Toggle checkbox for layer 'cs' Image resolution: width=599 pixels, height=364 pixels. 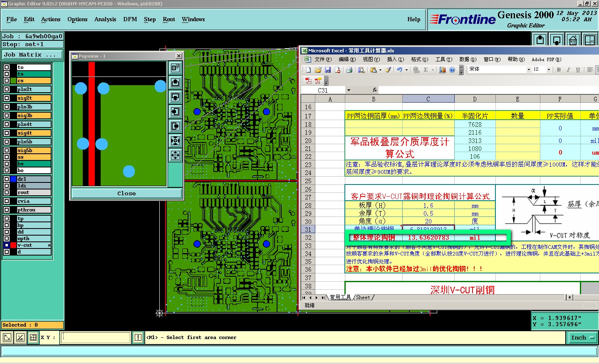7,81
